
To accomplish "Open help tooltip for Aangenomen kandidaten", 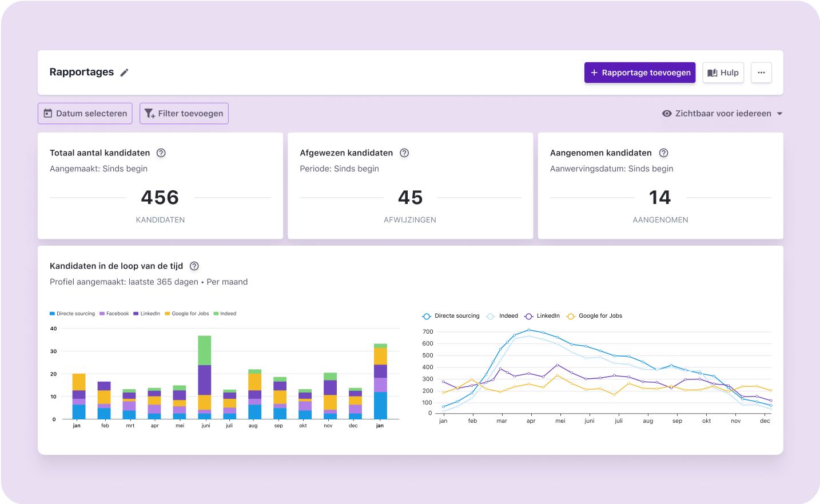I will click(663, 153).
